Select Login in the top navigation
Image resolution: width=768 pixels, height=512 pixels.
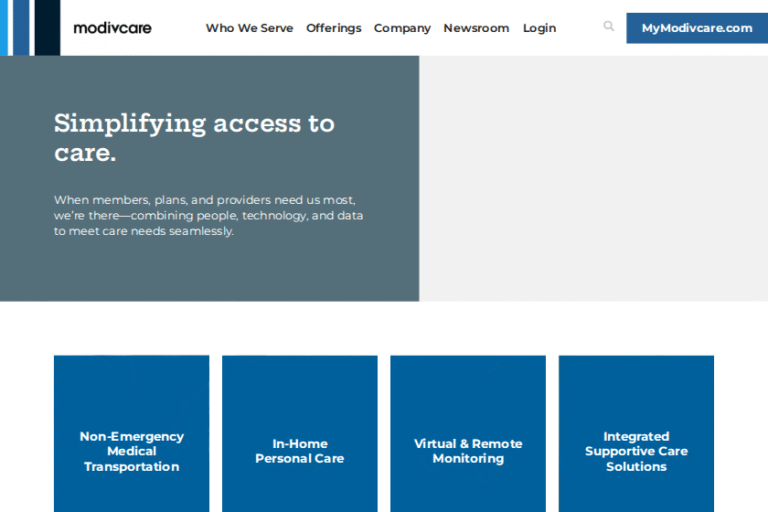[539, 28]
